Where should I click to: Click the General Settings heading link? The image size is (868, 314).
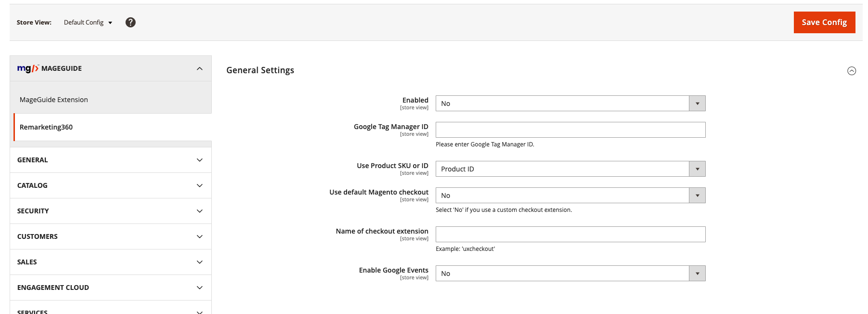(260, 70)
